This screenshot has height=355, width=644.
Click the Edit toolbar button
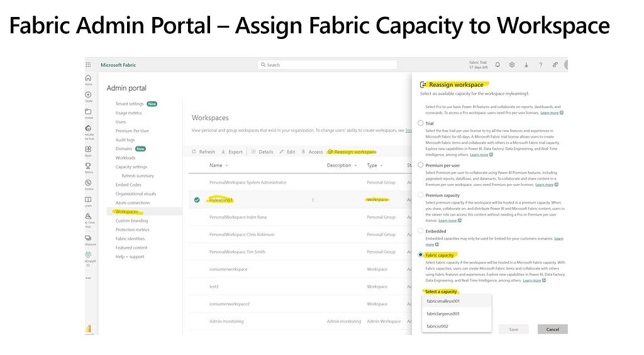point(287,152)
